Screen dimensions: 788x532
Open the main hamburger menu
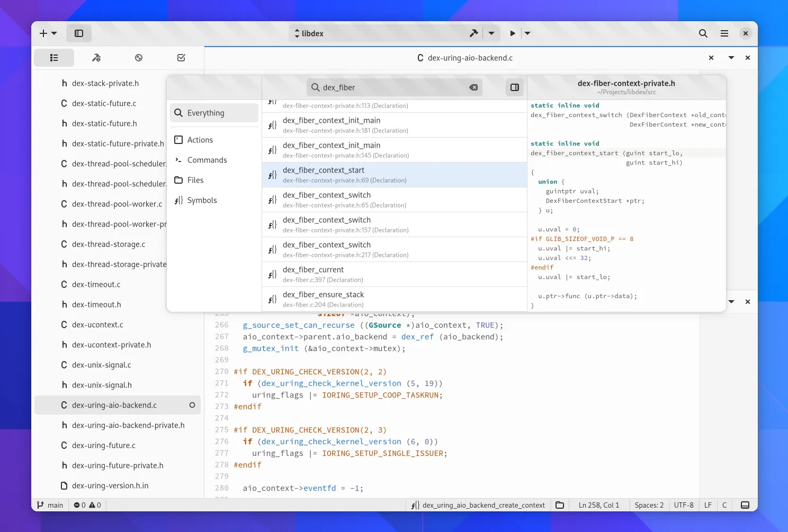click(x=724, y=33)
